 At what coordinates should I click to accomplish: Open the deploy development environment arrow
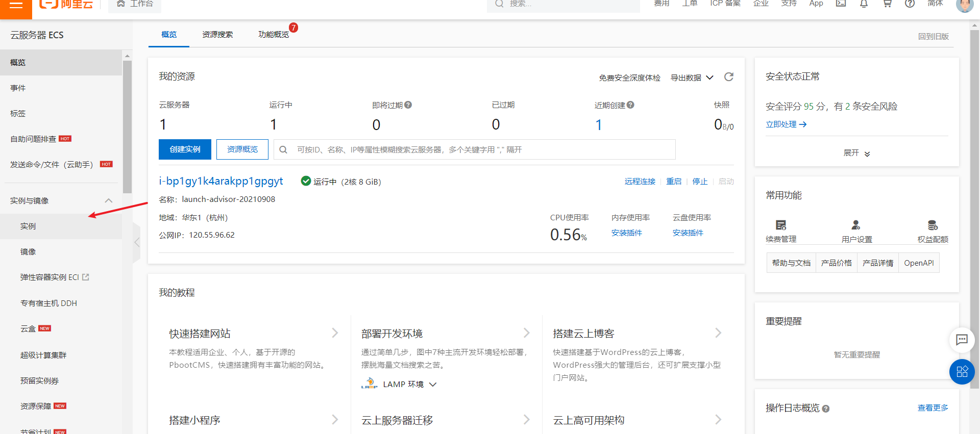point(527,333)
